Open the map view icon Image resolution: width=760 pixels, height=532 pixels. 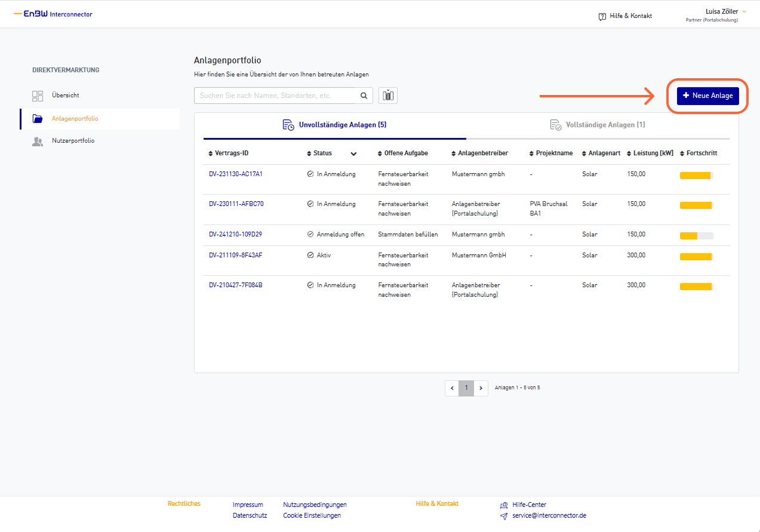tap(388, 96)
